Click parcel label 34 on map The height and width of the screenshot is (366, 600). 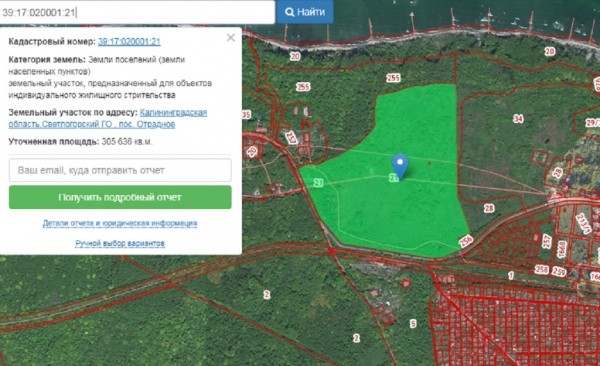coord(518,119)
